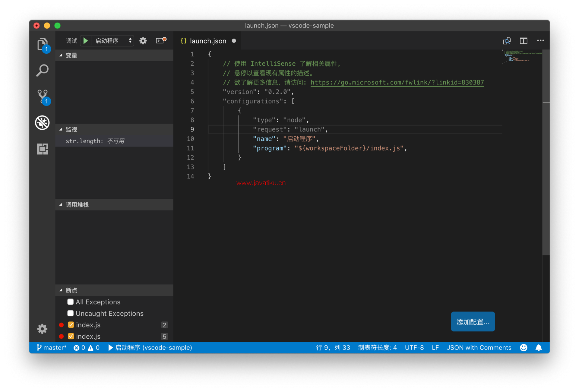Open the Explorer view icon
The image size is (579, 392).
[43, 45]
